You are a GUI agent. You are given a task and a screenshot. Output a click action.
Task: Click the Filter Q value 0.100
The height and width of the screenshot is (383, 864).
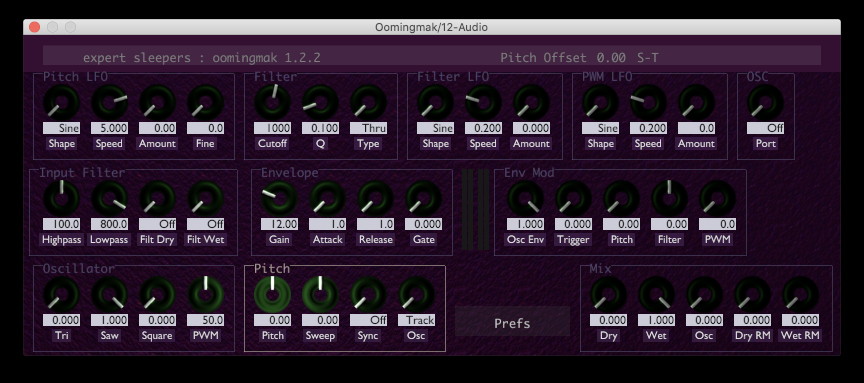(x=320, y=128)
